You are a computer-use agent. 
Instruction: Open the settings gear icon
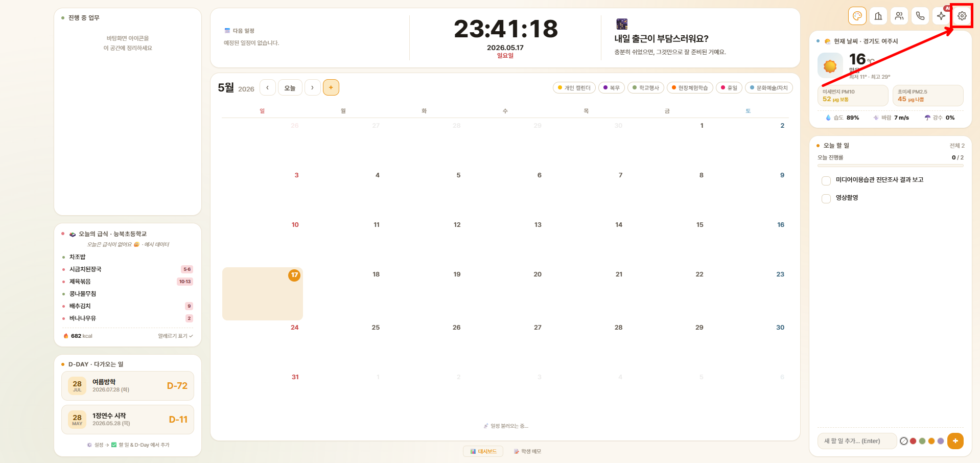point(962,16)
